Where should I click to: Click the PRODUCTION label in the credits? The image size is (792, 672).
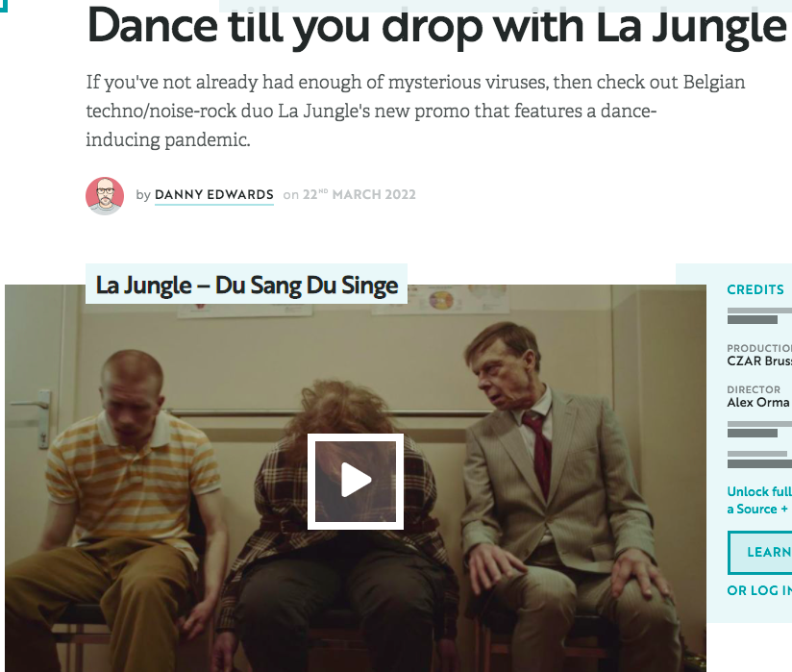coord(759,348)
